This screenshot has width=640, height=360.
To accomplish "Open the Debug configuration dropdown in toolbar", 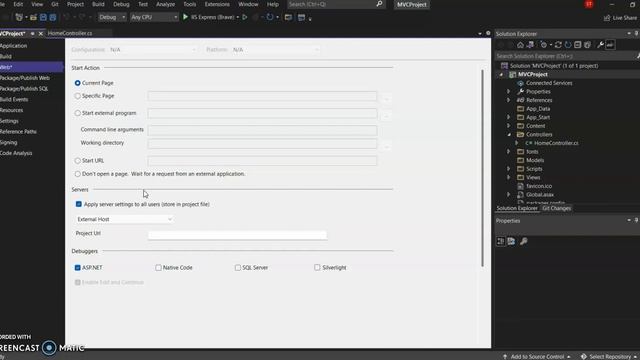I will 112,17.
